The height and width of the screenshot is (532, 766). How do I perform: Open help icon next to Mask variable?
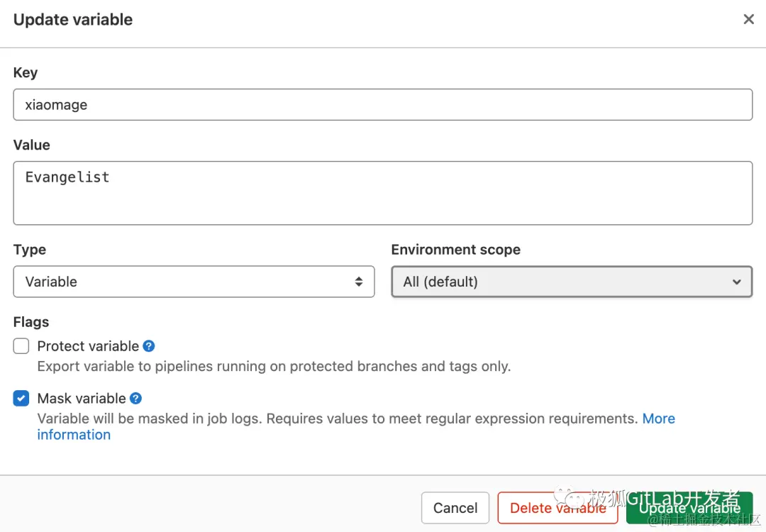135,399
